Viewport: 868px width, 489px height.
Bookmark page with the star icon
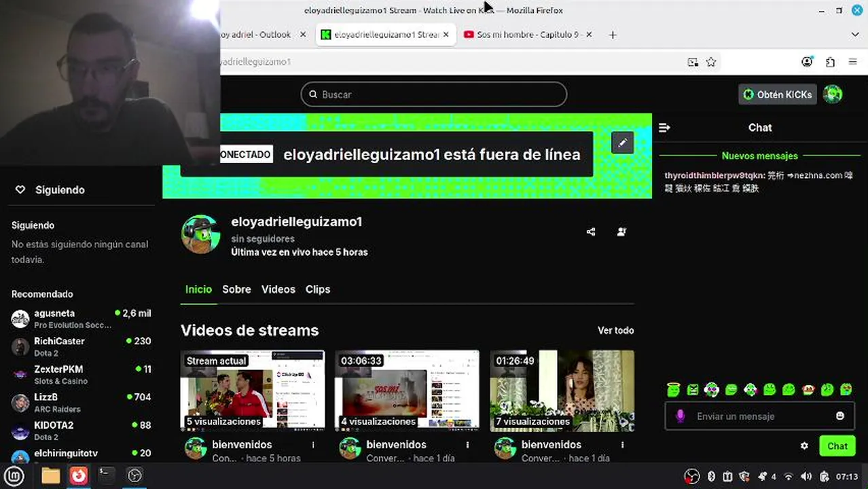[711, 62]
